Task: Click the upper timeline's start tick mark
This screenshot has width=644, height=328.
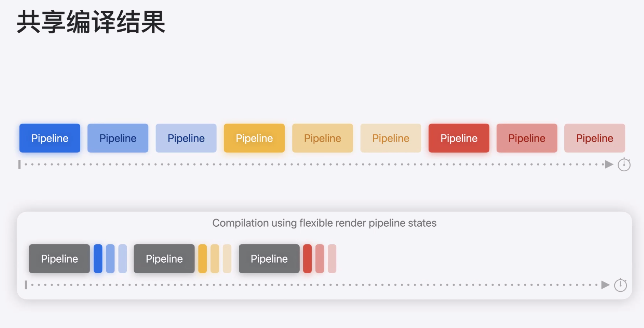Action: click(x=19, y=164)
